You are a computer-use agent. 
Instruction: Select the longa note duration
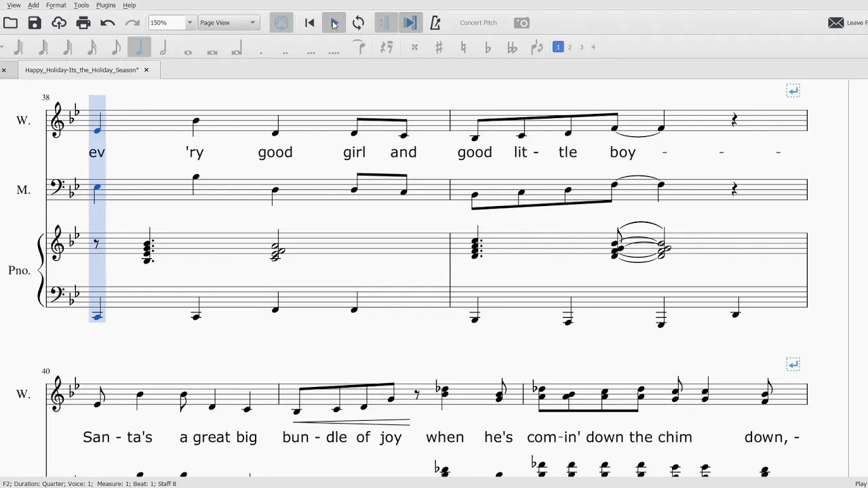click(x=237, y=49)
